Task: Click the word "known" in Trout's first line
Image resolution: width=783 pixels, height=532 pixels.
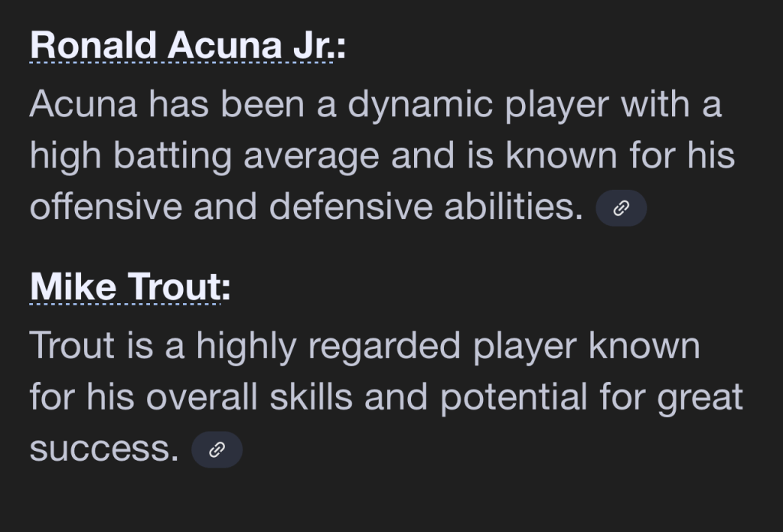Action: coord(644,346)
